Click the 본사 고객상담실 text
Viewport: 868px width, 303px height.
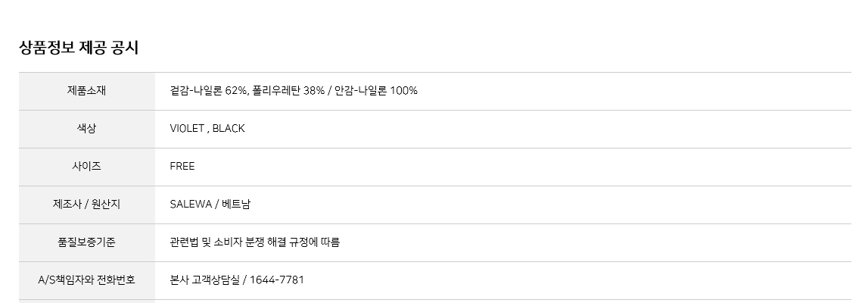point(204,280)
